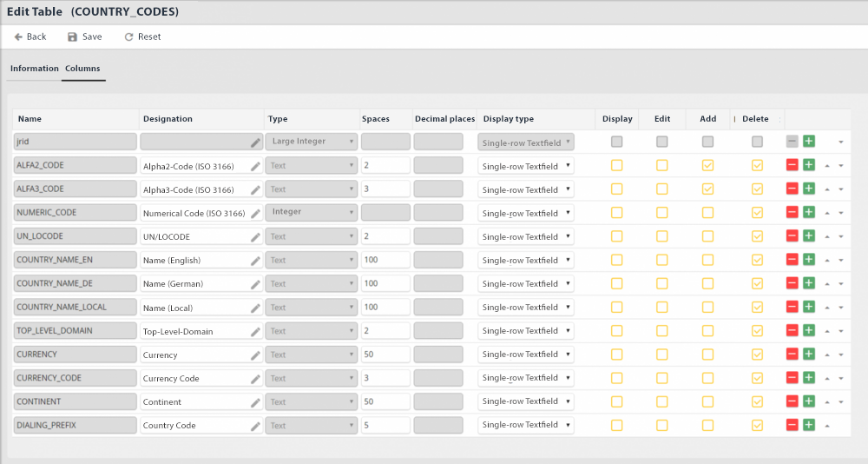
Task: Click Spaces field for DIALING_PREFIX showing 5
Action: click(385, 425)
